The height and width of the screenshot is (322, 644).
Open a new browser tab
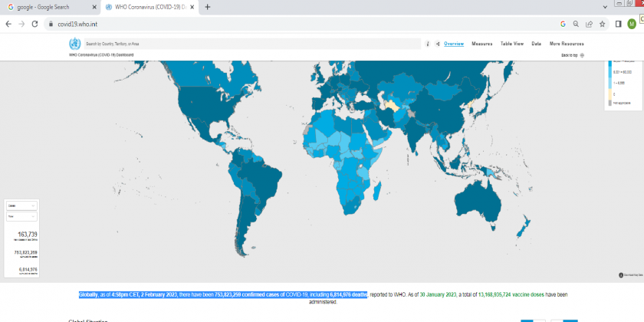point(208,7)
